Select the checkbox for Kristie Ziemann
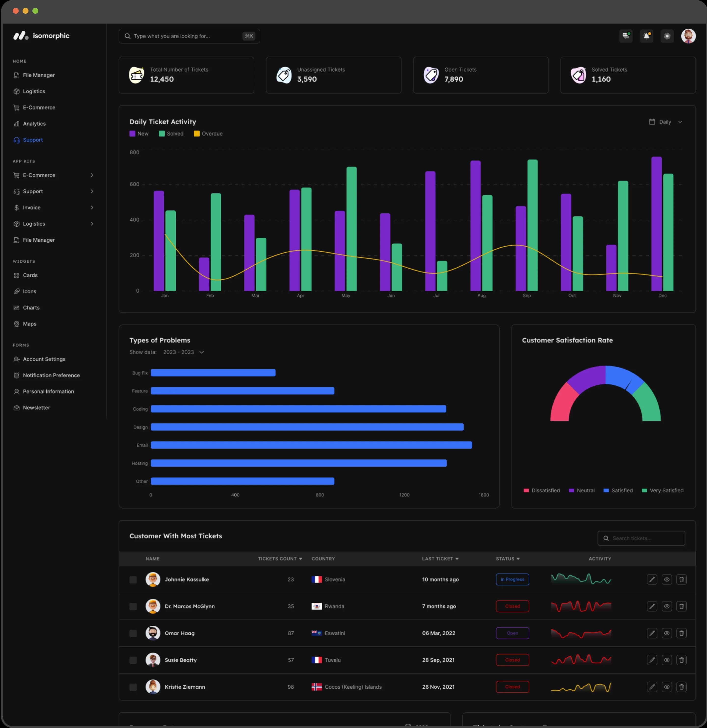The width and height of the screenshot is (707, 728). 133,687
